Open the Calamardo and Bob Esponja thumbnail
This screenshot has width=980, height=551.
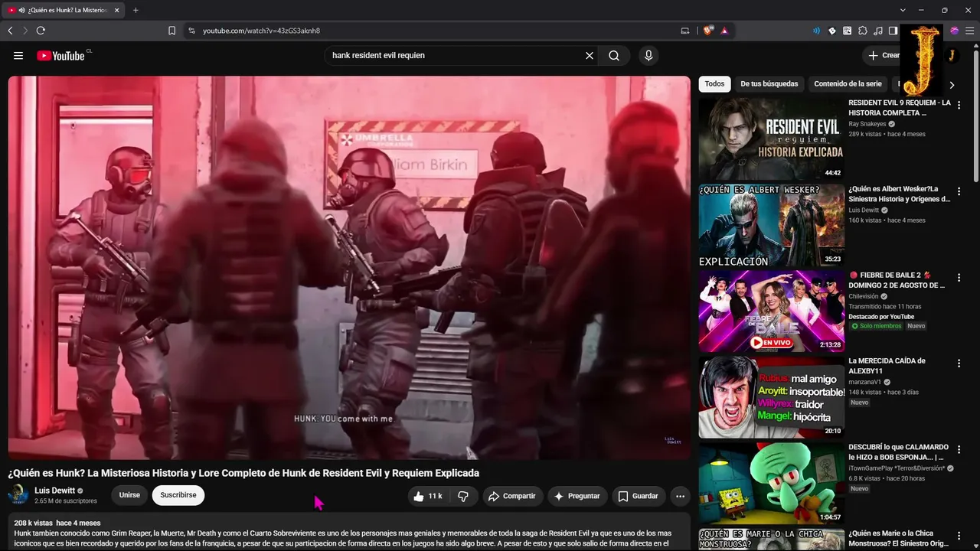coord(772,483)
